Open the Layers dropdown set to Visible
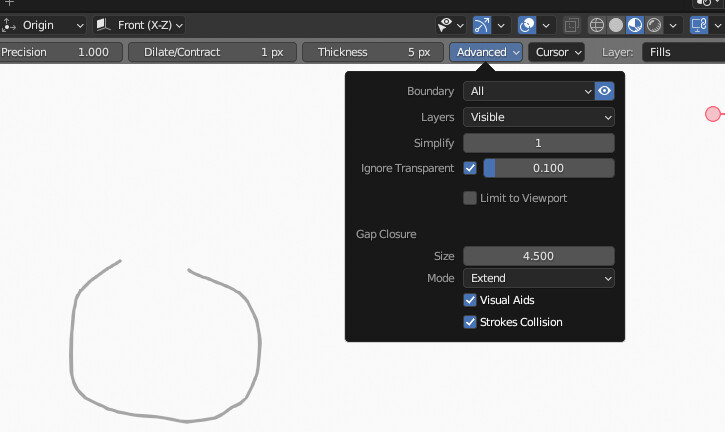725x432 pixels. click(x=539, y=117)
